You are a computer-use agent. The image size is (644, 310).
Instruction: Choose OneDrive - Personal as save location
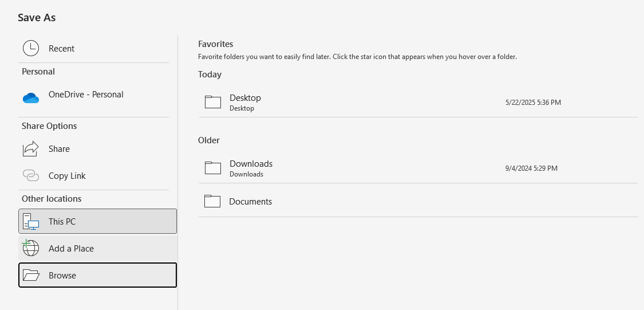(86, 95)
